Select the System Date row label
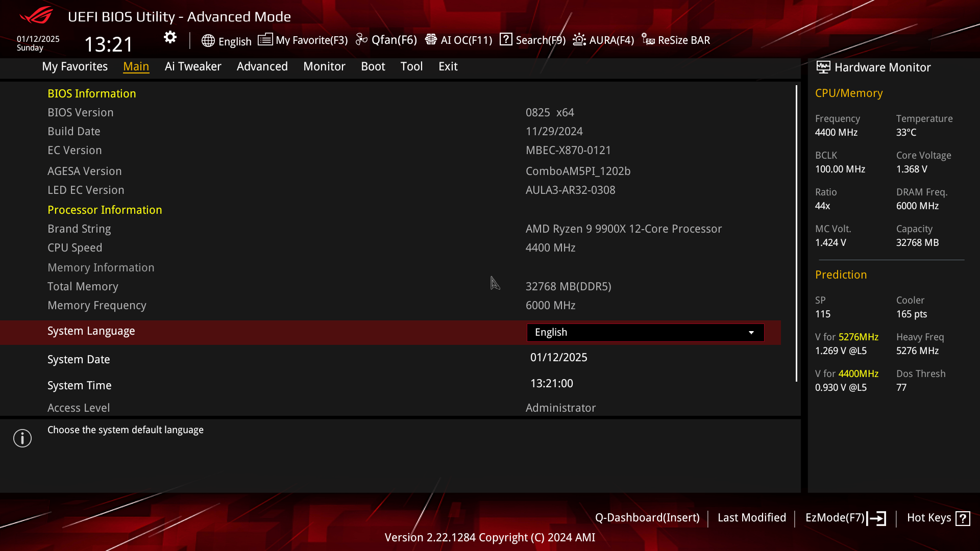This screenshot has width=980, height=551. pos(79,360)
